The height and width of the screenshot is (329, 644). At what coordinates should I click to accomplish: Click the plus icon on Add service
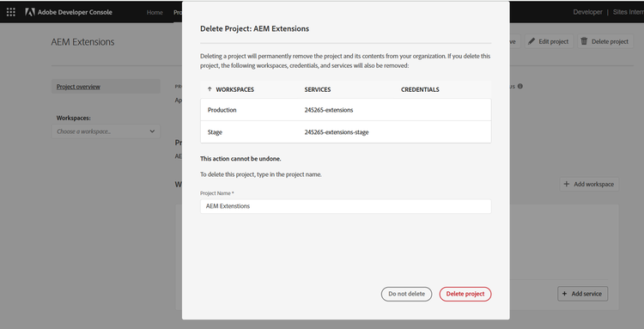[x=564, y=294]
